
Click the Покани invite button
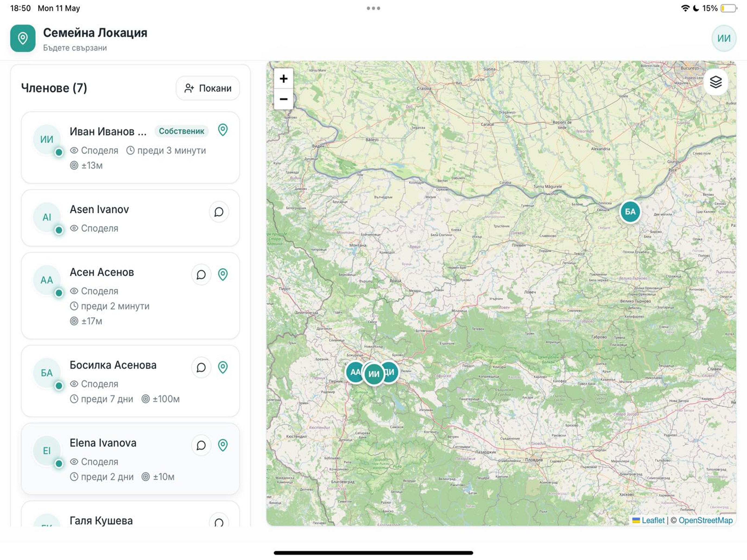click(x=208, y=88)
